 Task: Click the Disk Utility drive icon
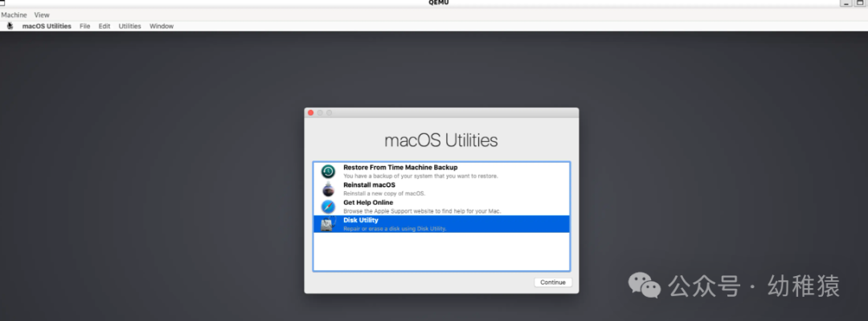click(x=328, y=224)
